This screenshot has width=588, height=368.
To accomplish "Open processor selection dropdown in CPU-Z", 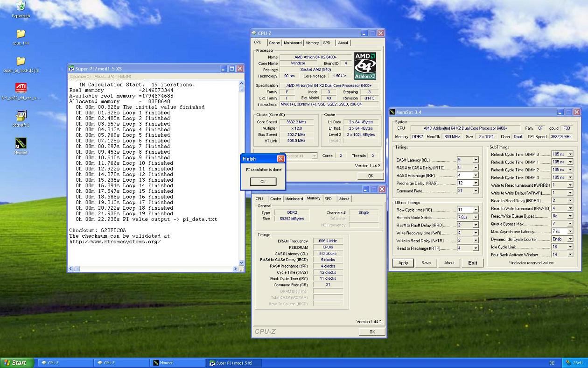I will (x=314, y=156).
